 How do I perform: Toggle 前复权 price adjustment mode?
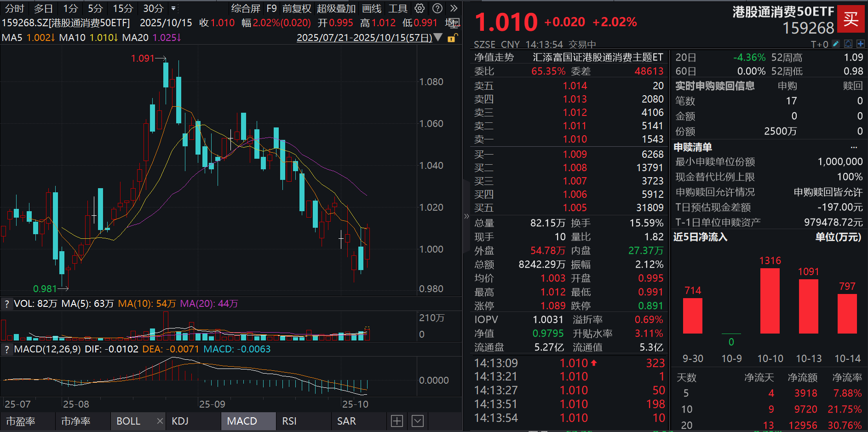pyautogui.click(x=297, y=8)
